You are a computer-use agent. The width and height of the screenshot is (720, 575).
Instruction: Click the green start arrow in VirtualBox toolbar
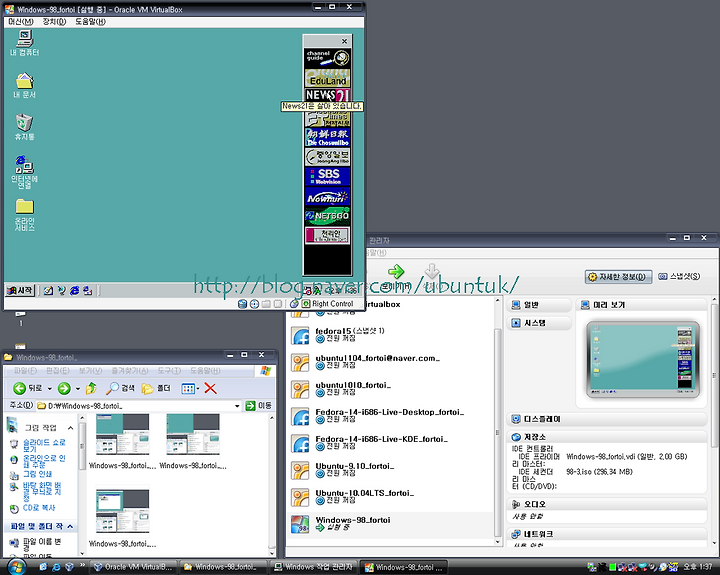(x=396, y=271)
